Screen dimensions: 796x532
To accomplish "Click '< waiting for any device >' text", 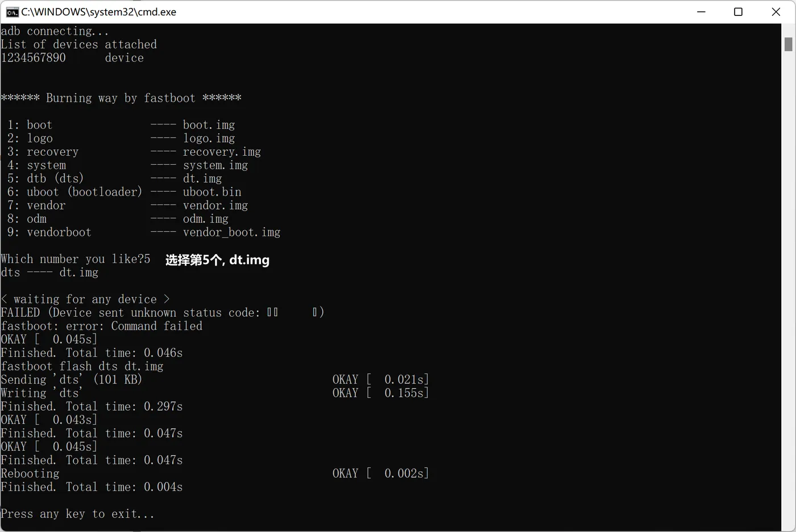I will (x=85, y=300).
